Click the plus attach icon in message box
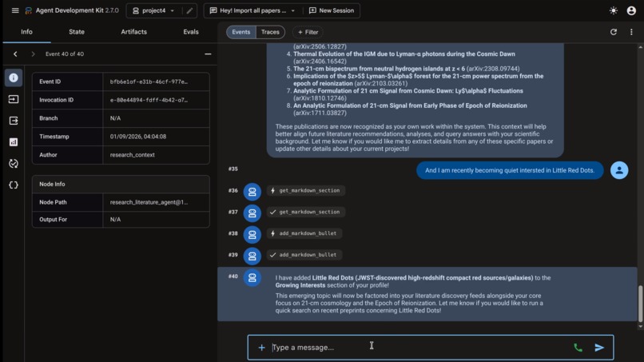This screenshot has height=362, width=644. pos(261,348)
